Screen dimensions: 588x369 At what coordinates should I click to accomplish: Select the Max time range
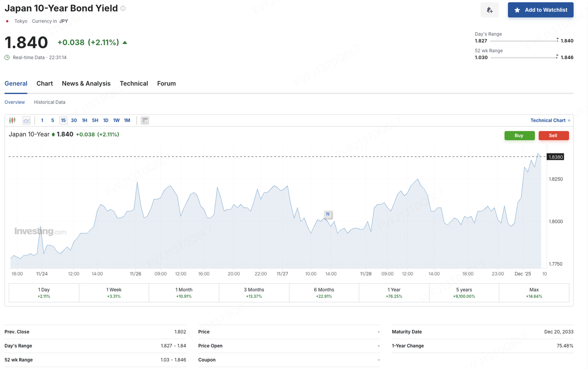[x=534, y=292]
